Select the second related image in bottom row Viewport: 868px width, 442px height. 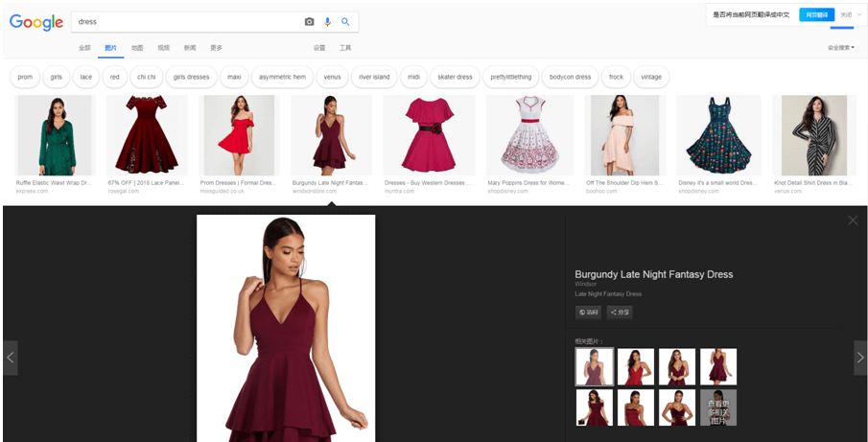(x=636, y=407)
